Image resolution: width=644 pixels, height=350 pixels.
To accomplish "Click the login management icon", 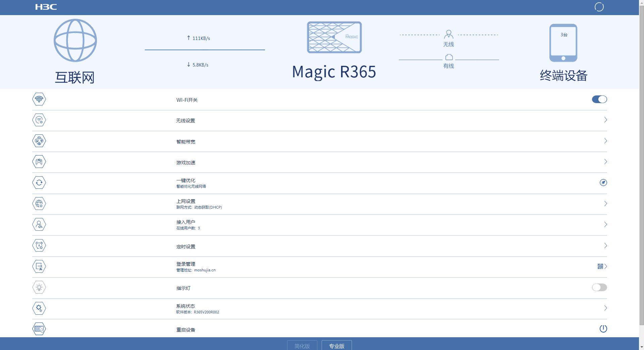I will (39, 266).
